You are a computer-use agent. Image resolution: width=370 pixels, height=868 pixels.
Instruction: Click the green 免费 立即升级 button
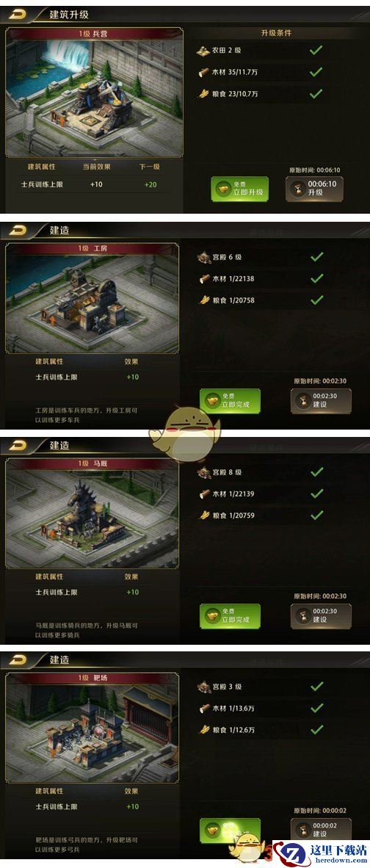click(239, 189)
